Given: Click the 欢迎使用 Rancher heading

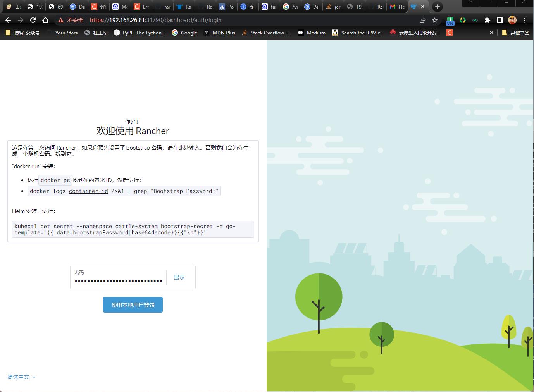Looking at the screenshot, I should click(133, 131).
